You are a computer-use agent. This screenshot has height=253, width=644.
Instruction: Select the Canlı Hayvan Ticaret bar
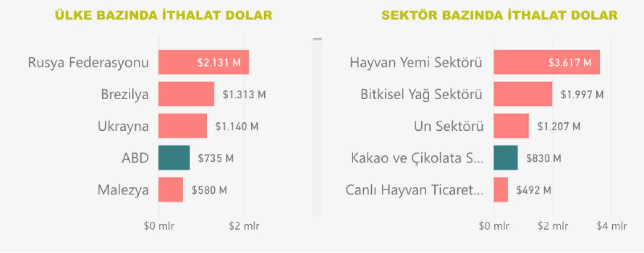(501, 190)
